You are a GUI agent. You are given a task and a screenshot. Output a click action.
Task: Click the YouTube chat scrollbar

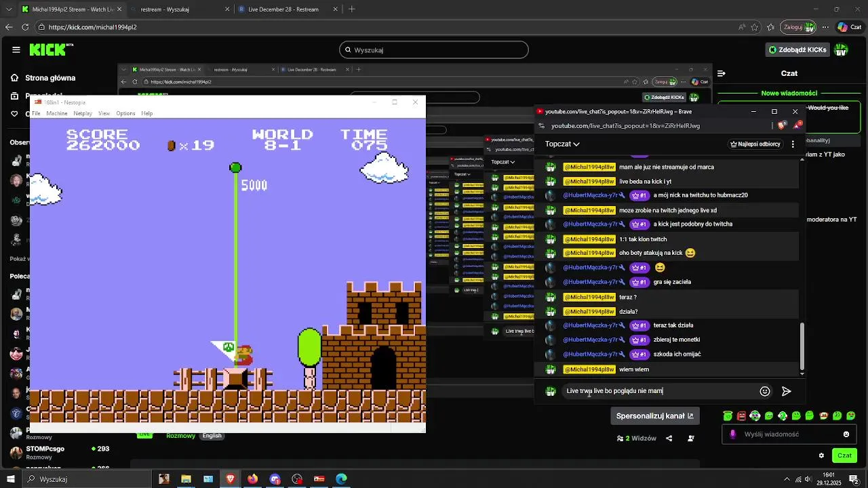point(802,347)
